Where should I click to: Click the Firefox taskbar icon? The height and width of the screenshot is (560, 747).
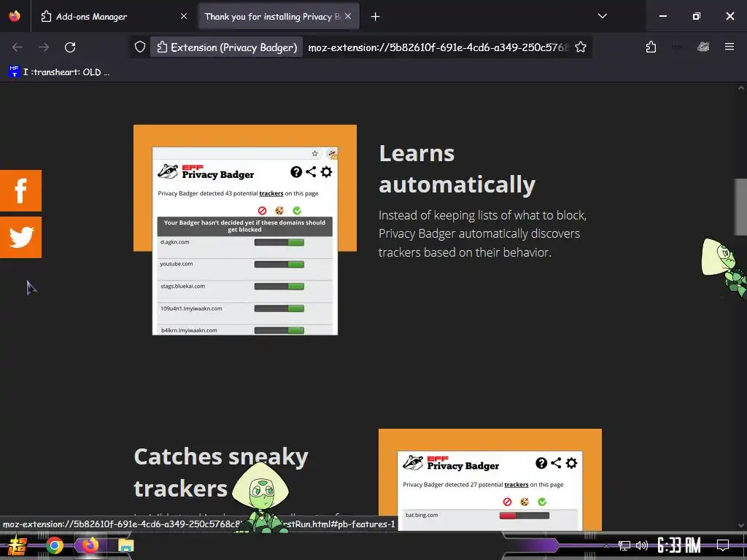[x=90, y=545]
